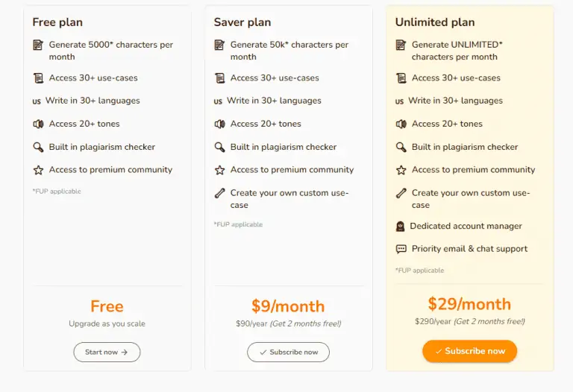Screen dimensions: 573x392
Task: Click the Priority email & chat support bubble icon
Action: point(401,249)
